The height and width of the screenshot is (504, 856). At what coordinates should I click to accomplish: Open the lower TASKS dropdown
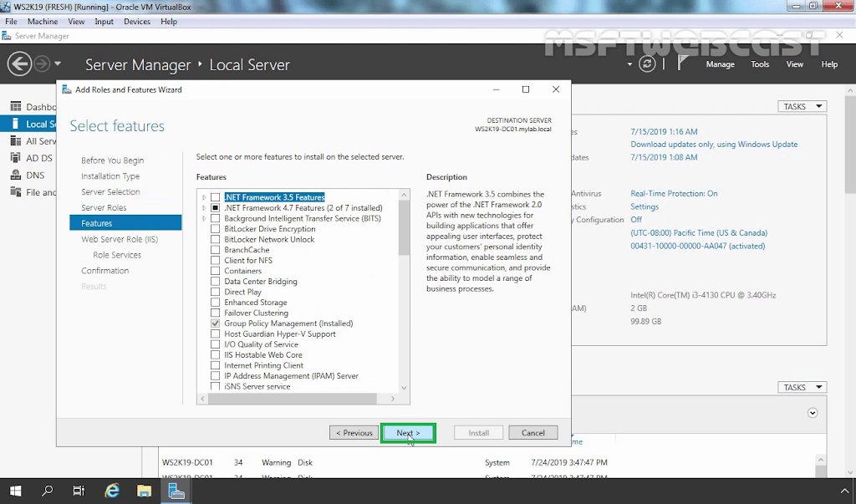[x=802, y=387]
